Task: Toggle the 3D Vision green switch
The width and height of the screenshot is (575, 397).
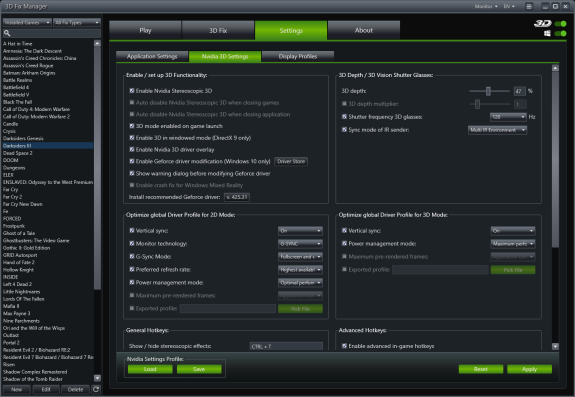Action: (560, 24)
